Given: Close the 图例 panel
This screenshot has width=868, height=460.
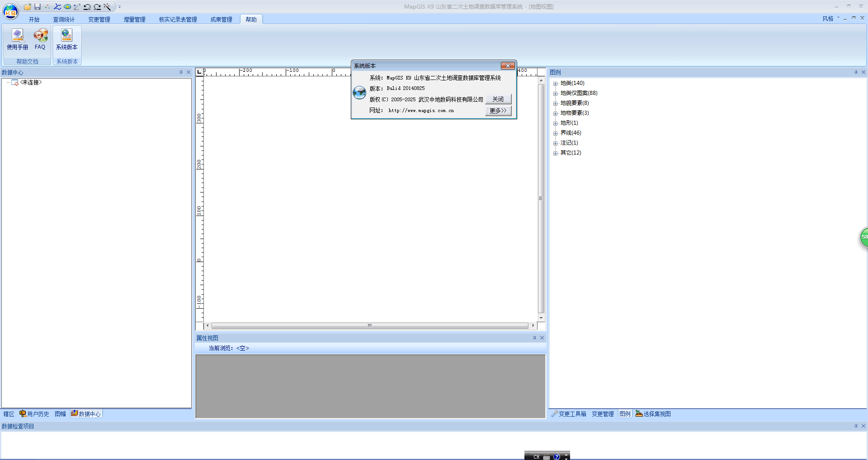Looking at the screenshot, I should point(863,72).
